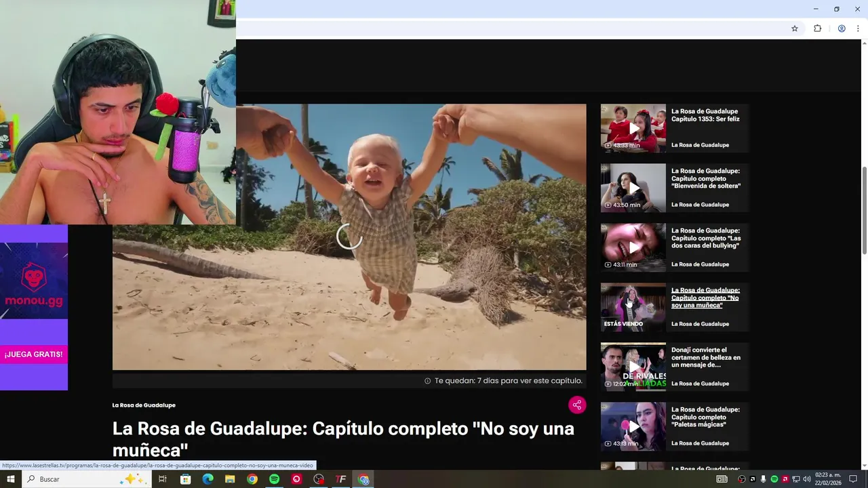This screenshot has height=488, width=868.
Task: Click the video player in the center
Action: [x=349, y=237]
